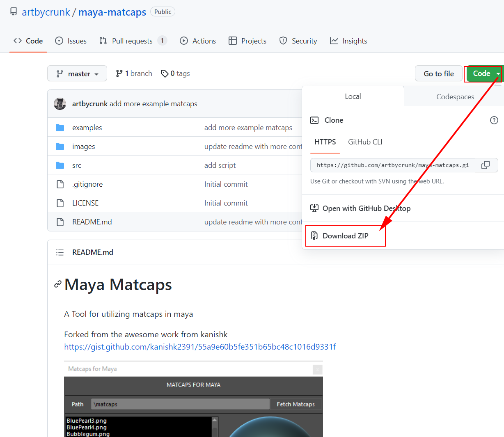Switch to the Codespaces tab
The width and height of the screenshot is (504, 437).
[455, 97]
